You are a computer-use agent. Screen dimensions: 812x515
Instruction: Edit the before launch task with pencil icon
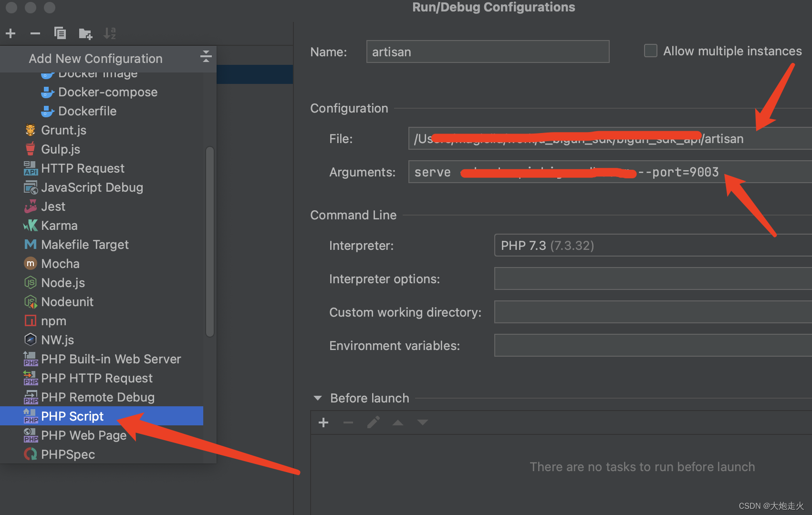click(x=374, y=422)
